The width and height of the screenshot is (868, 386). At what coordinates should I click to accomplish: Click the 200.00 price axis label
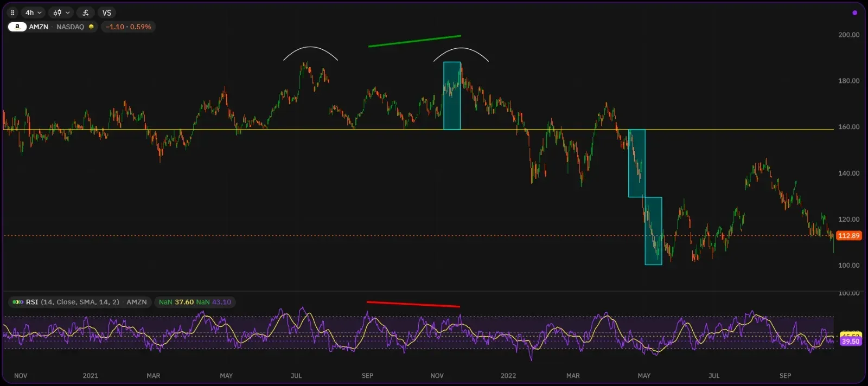click(848, 35)
